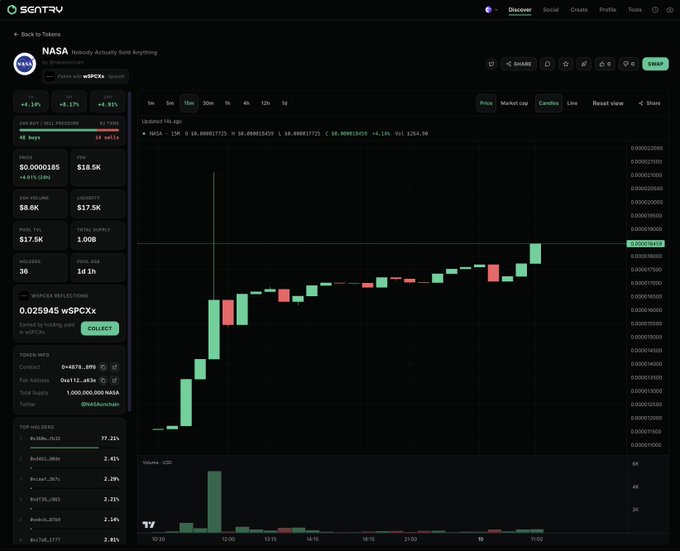Go back to Tokens list
680x551 pixels.
click(x=37, y=34)
